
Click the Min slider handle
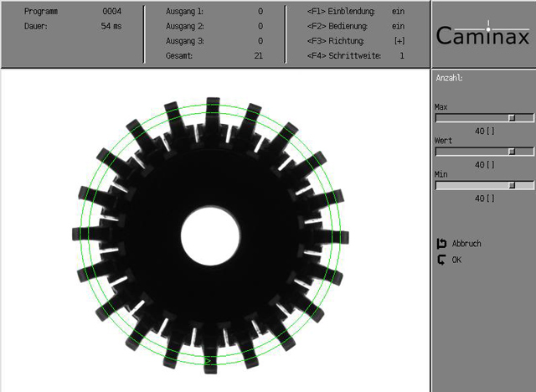[x=511, y=185]
